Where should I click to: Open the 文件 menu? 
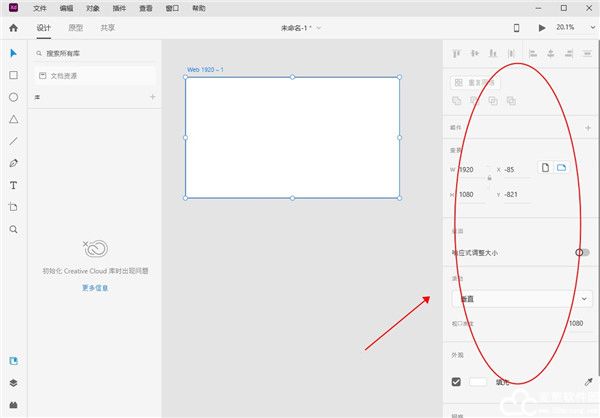40,7
